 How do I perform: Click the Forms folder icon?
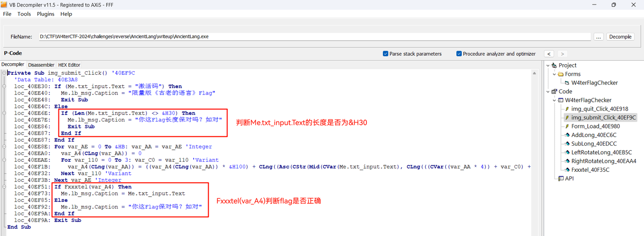[x=560, y=74]
